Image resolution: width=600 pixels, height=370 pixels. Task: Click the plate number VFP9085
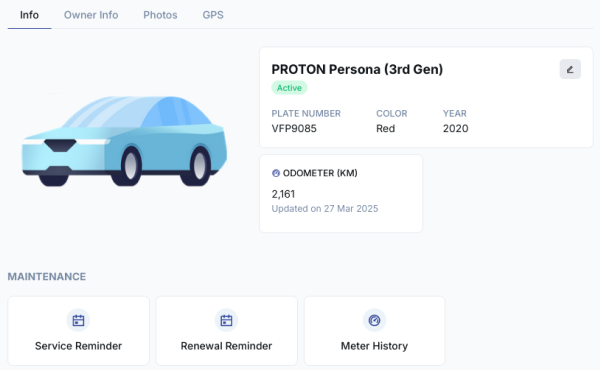pyautogui.click(x=294, y=129)
